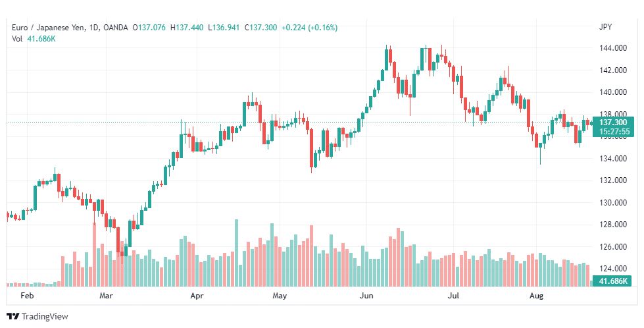The image size is (644, 328).
Task: Select the Aug label on time axis
Action: pyautogui.click(x=536, y=296)
